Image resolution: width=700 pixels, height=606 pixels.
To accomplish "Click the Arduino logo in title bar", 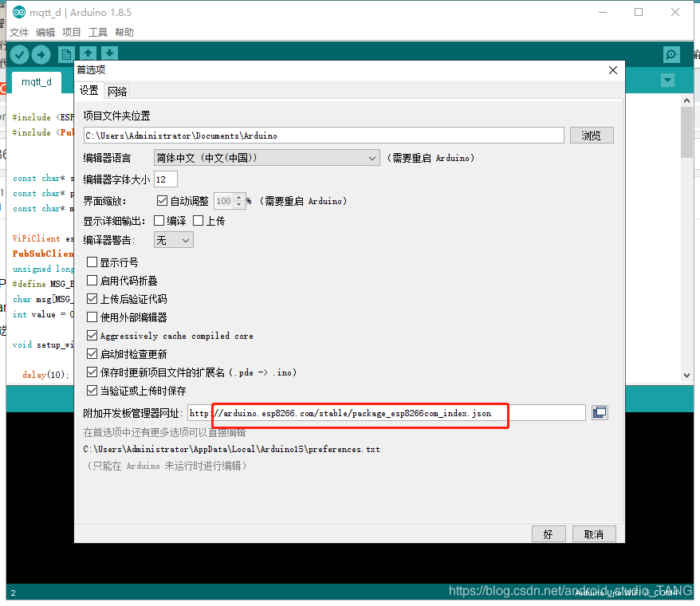I will pos(19,13).
